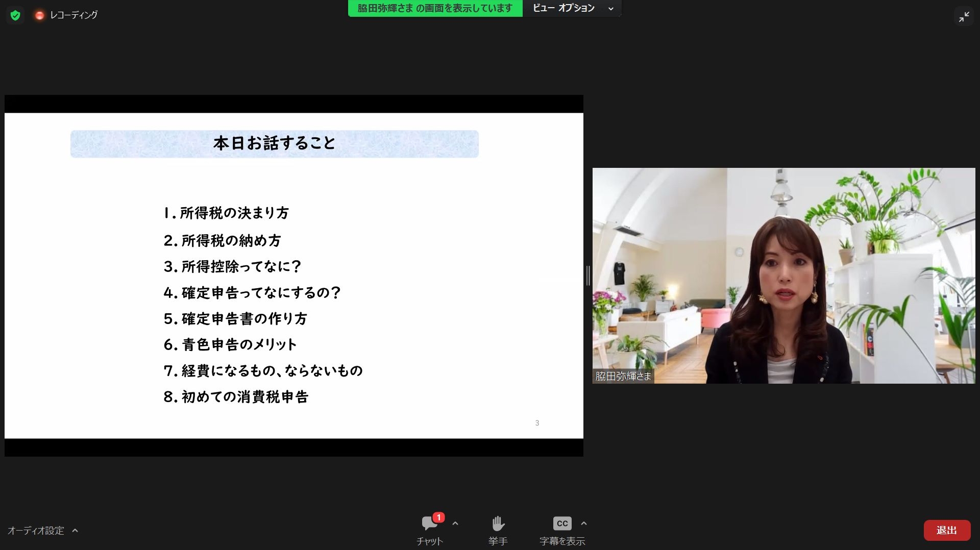Image resolution: width=980 pixels, height=550 pixels.
Task: Click slide item 7. 経費になるもの、ならないもの
Action: pyautogui.click(x=263, y=371)
